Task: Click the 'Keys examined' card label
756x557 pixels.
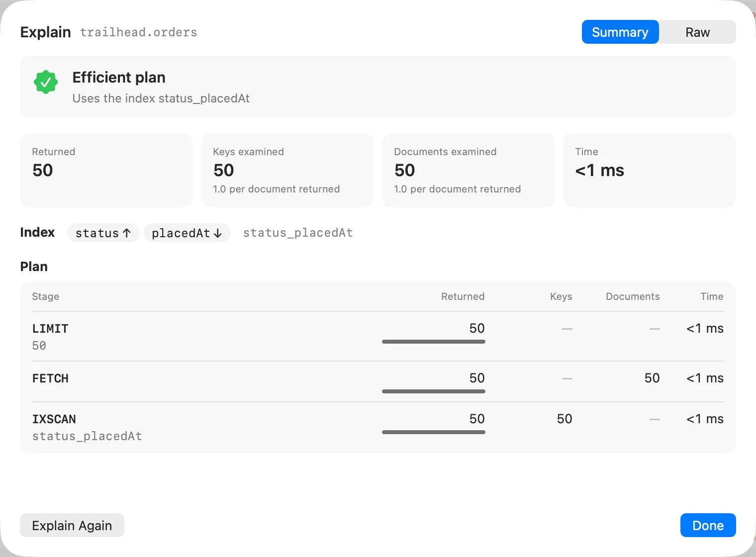Action: [x=249, y=152]
